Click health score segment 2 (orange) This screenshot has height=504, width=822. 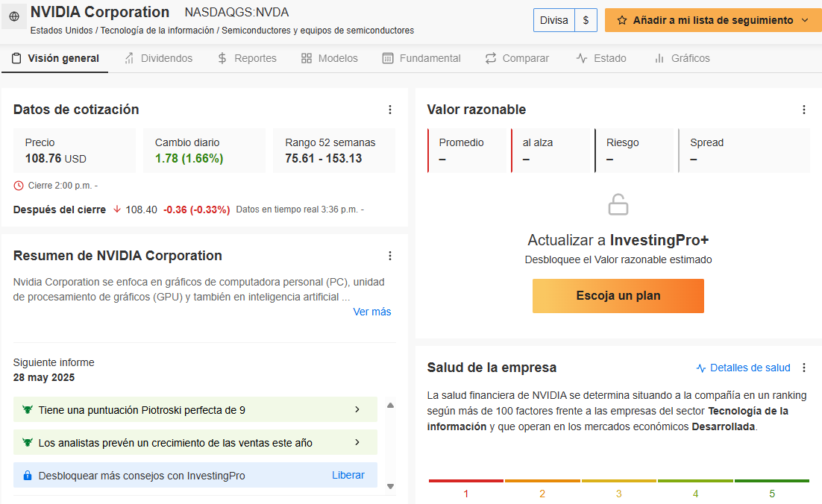(542, 480)
